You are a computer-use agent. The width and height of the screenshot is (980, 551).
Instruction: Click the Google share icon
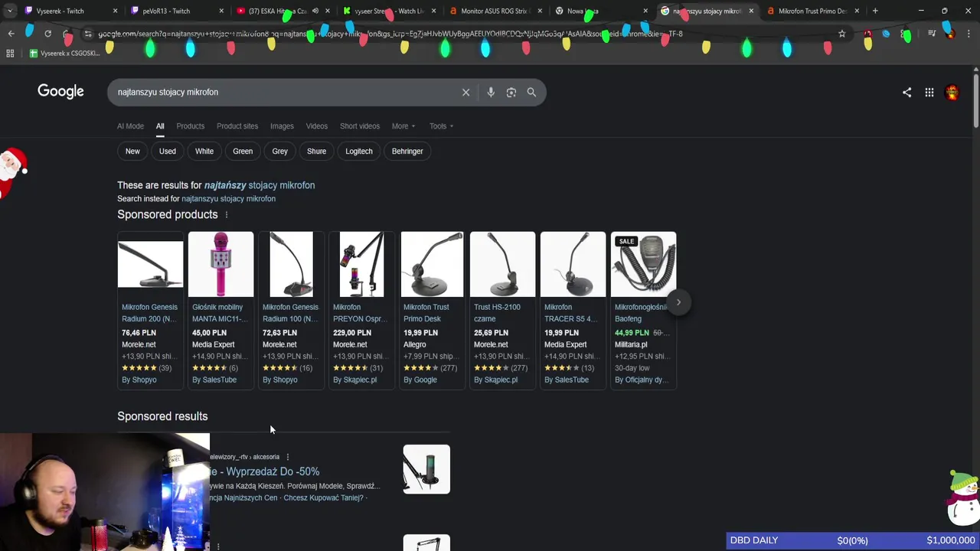[x=906, y=93]
